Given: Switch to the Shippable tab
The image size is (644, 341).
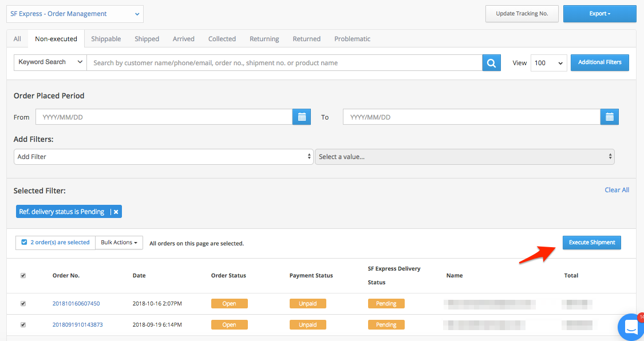Looking at the screenshot, I should pyautogui.click(x=106, y=39).
